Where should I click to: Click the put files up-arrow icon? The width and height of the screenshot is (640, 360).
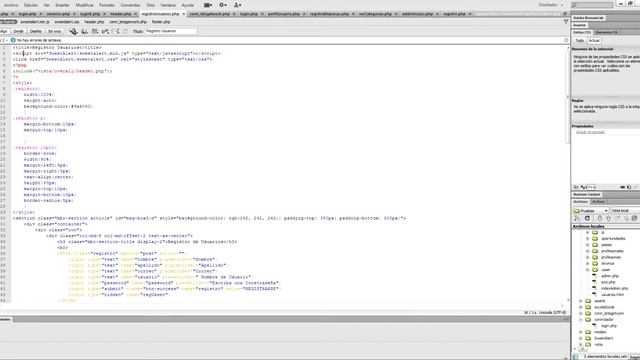[x=608, y=218]
